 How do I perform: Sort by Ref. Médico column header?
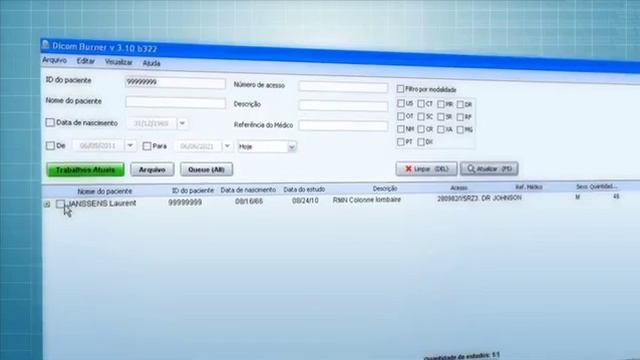click(x=529, y=187)
